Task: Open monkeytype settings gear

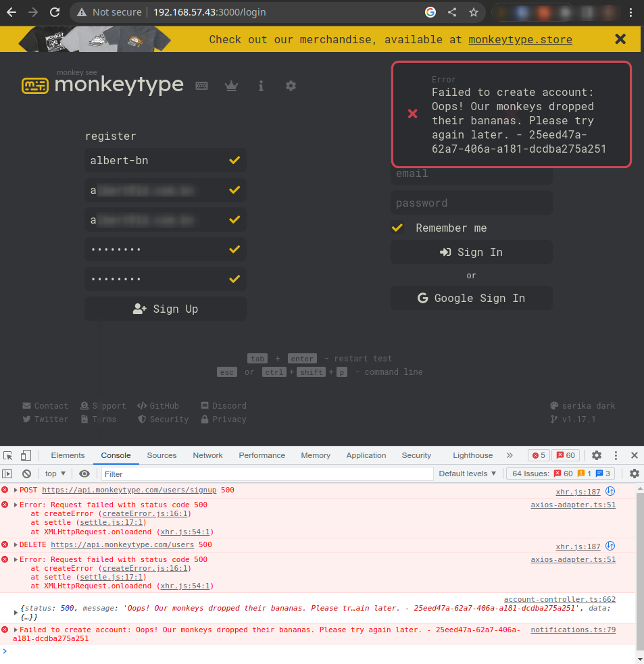Action: click(x=291, y=86)
